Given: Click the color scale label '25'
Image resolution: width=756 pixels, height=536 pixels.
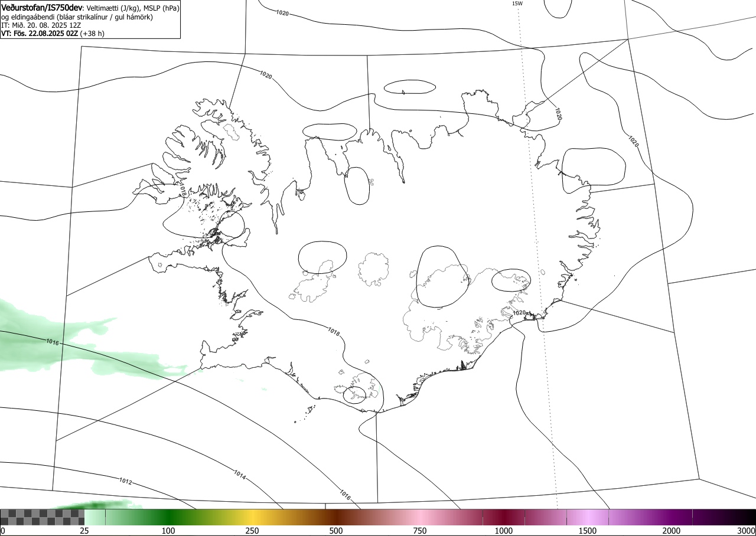Looking at the screenshot, I should pyautogui.click(x=84, y=531).
